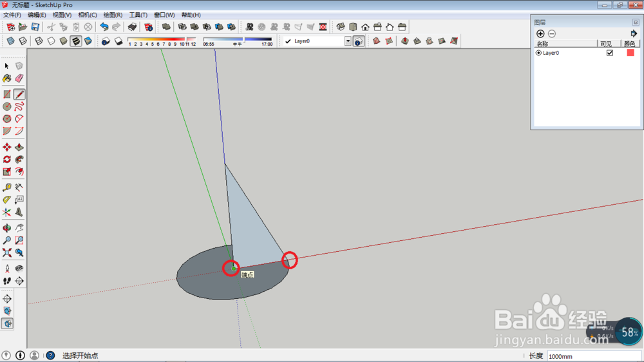This screenshot has width=644, height=362.
Task: Select the Paint Bucket tool
Action: (x=6, y=78)
